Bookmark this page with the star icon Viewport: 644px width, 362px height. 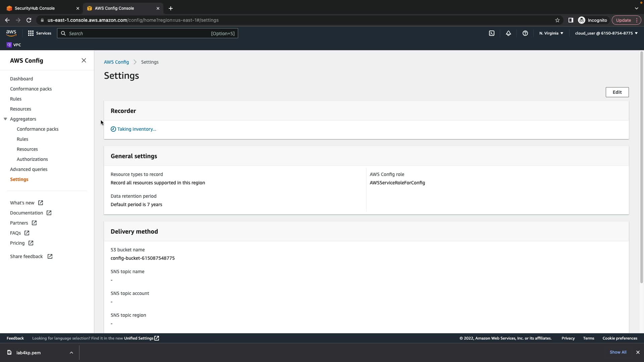(x=557, y=20)
